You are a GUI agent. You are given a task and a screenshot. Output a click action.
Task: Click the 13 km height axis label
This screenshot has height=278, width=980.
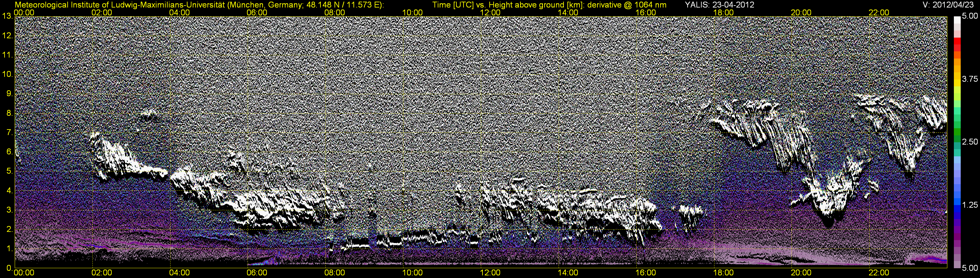(7, 16)
